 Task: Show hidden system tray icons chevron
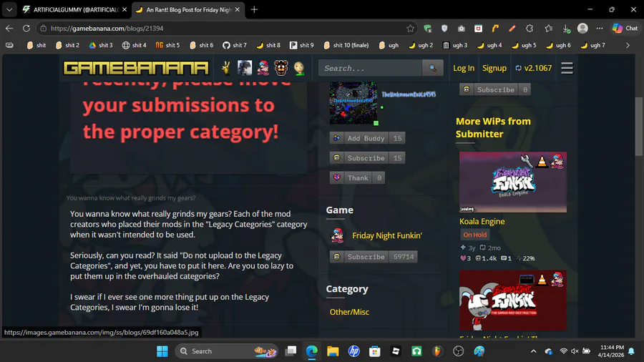point(533,351)
